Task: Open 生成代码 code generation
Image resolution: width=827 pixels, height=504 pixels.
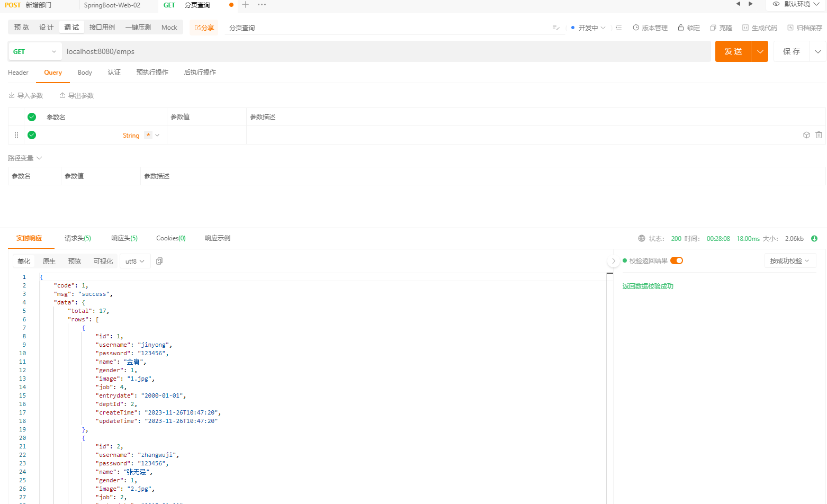Action: coord(759,27)
